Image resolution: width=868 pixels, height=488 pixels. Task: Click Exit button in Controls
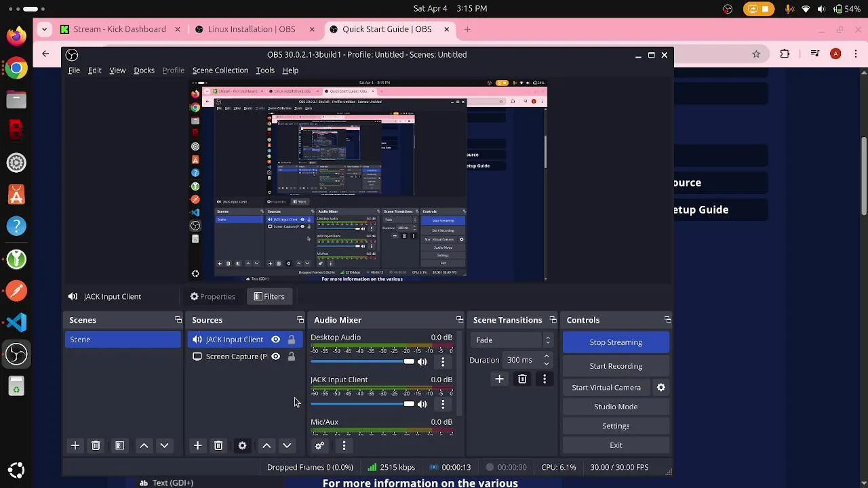click(616, 445)
